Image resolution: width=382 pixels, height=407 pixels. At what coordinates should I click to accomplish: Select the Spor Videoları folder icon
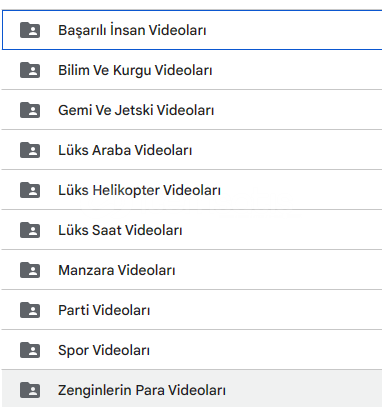point(30,350)
